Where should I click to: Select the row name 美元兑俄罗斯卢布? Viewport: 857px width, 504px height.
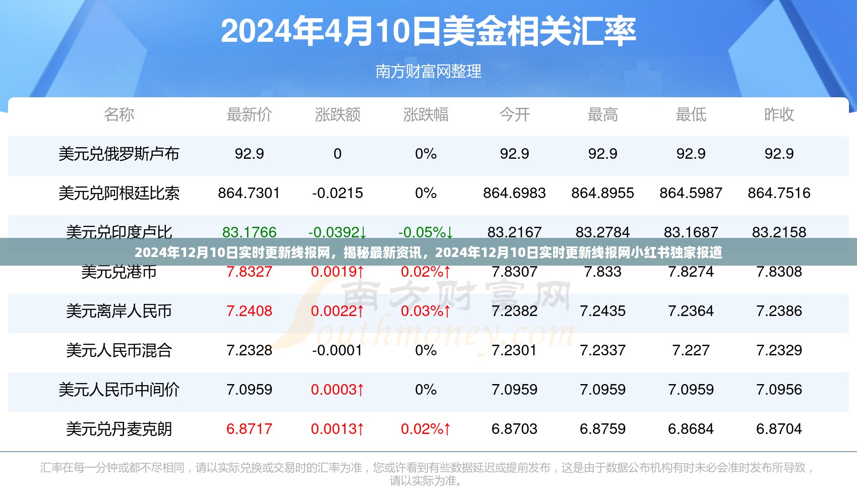click(119, 154)
